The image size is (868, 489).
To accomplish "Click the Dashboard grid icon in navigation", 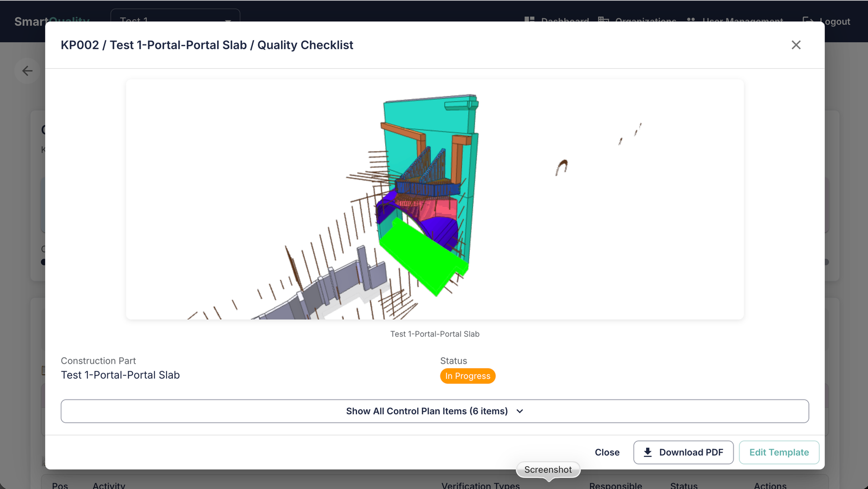I will (x=529, y=20).
